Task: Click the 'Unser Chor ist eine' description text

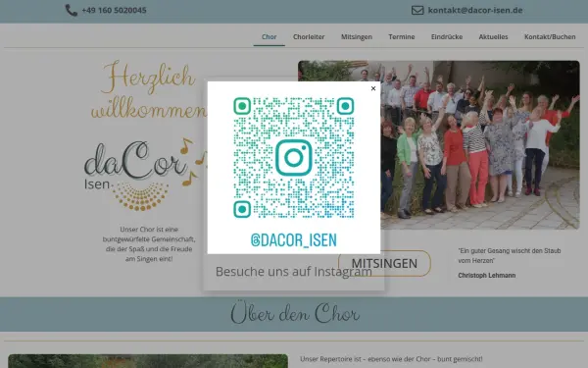Action: (149, 243)
